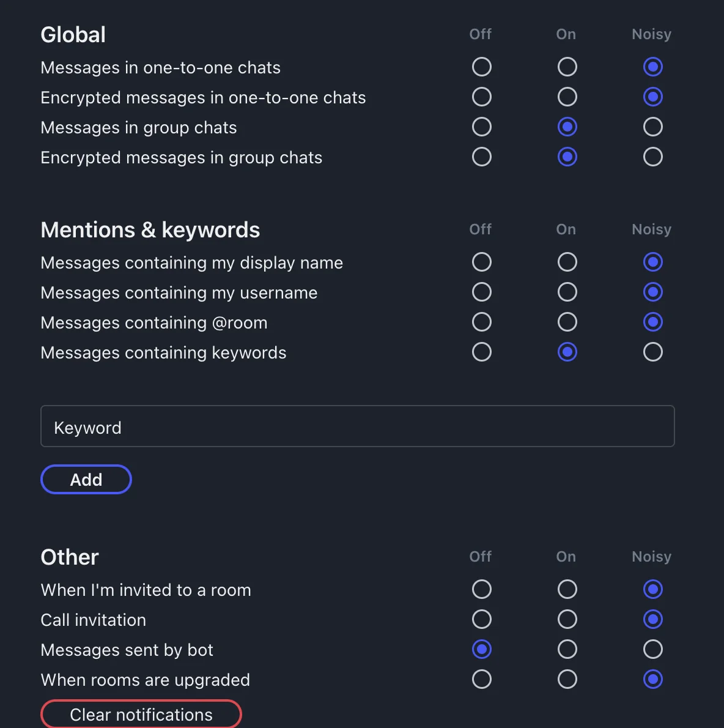Set keyword messages to Noisy
Viewport: 724px width, 728px height.
653,352
